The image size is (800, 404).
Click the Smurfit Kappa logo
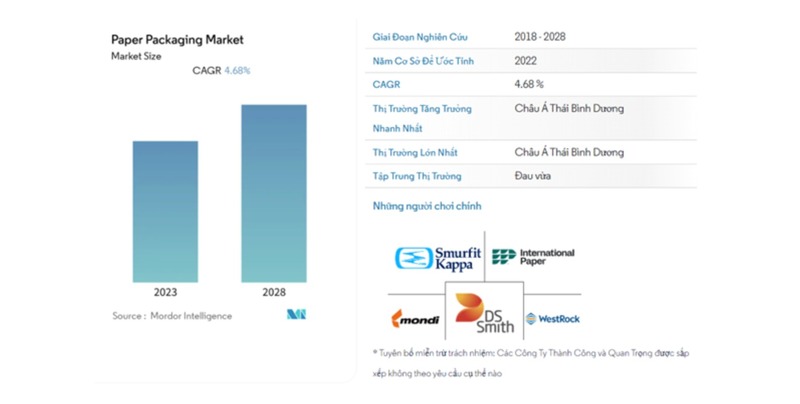439,259
